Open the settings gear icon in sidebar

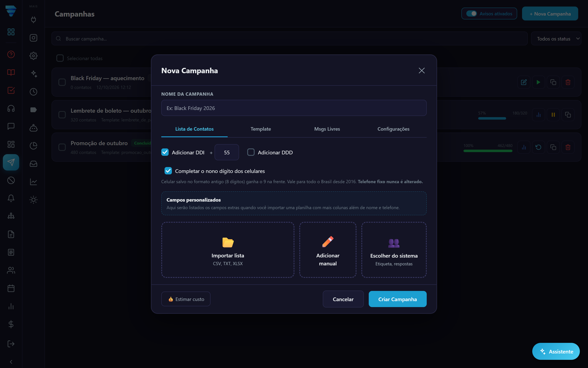point(33,56)
